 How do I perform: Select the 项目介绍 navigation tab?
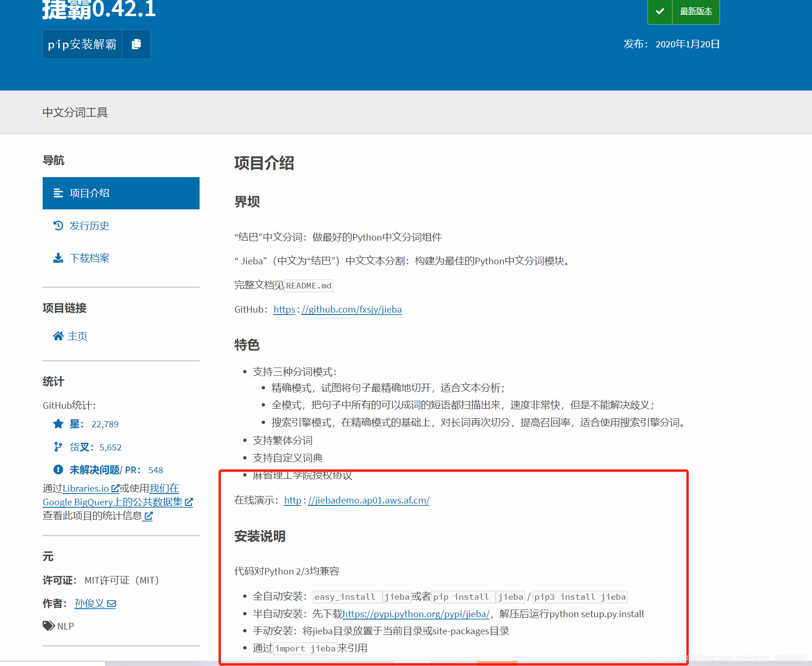121,193
